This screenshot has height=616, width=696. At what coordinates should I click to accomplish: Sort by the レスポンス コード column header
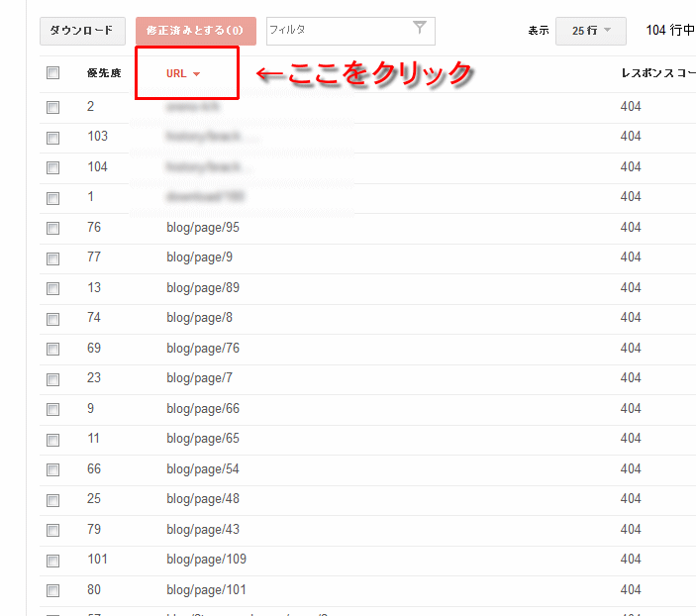(x=658, y=73)
